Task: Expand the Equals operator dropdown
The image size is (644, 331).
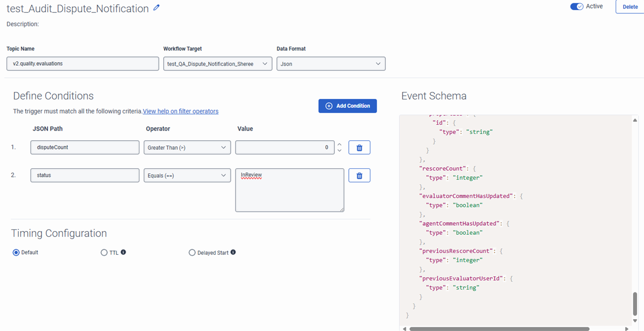Action: [187, 175]
